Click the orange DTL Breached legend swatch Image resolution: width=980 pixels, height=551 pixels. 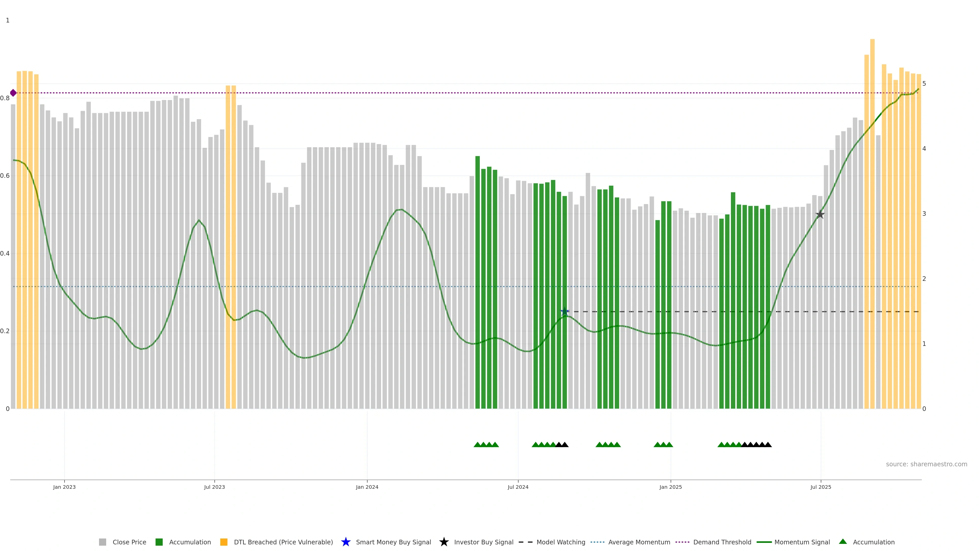(224, 542)
